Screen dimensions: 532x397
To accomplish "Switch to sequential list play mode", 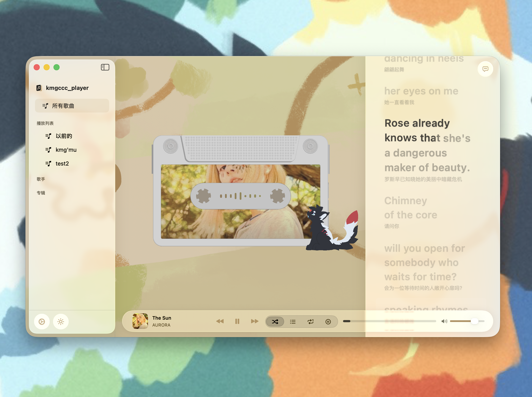I will tap(293, 322).
